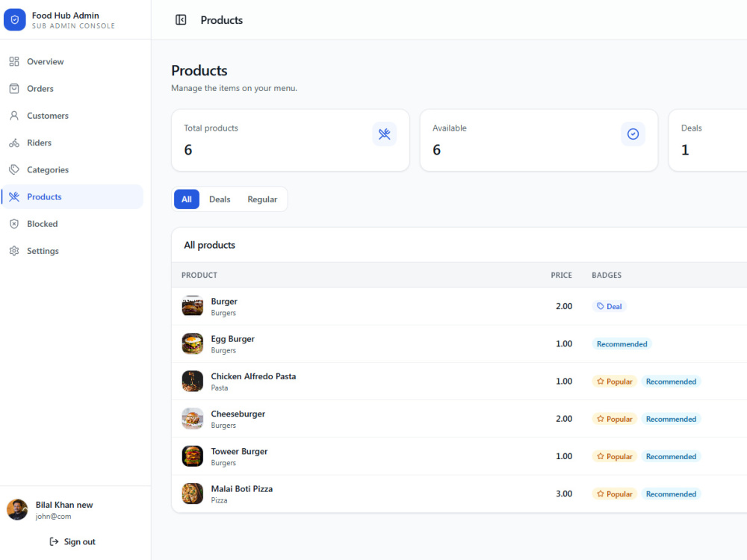This screenshot has height=560, width=747.
Task: Click the Categories tag icon
Action: pos(14,169)
